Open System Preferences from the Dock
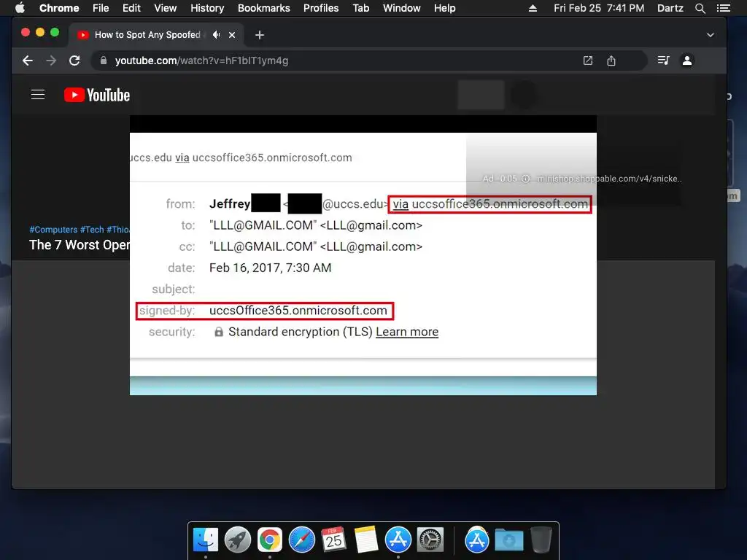The width and height of the screenshot is (747, 560). pos(430,540)
